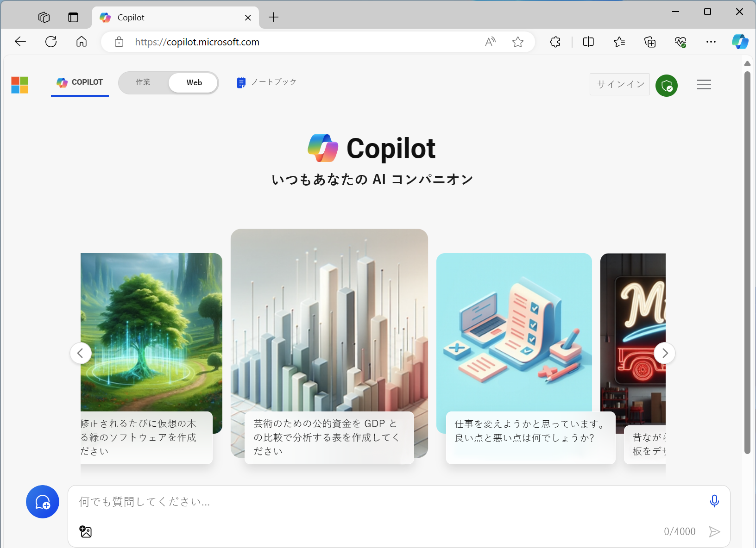This screenshot has height=548, width=756.
Task: View site information lock icon
Action: pyautogui.click(x=119, y=42)
